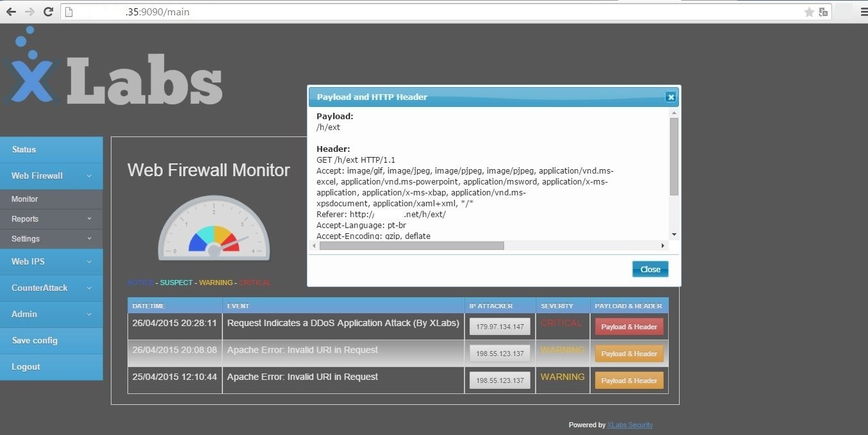Screen dimensions: 868x435
Task: Click the dialog's horizontal scrollbar thumb
Action: click(412, 245)
